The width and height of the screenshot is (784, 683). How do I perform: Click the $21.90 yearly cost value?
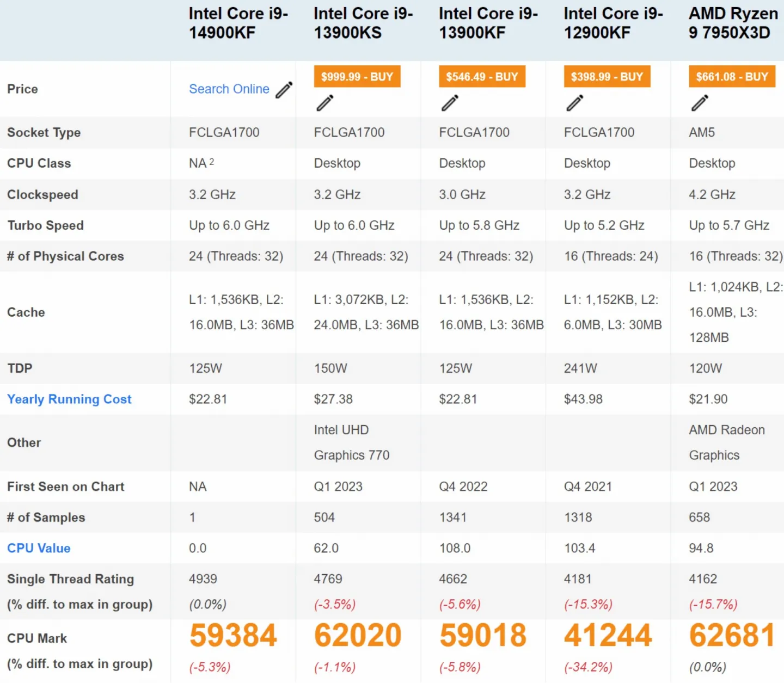(708, 399)
